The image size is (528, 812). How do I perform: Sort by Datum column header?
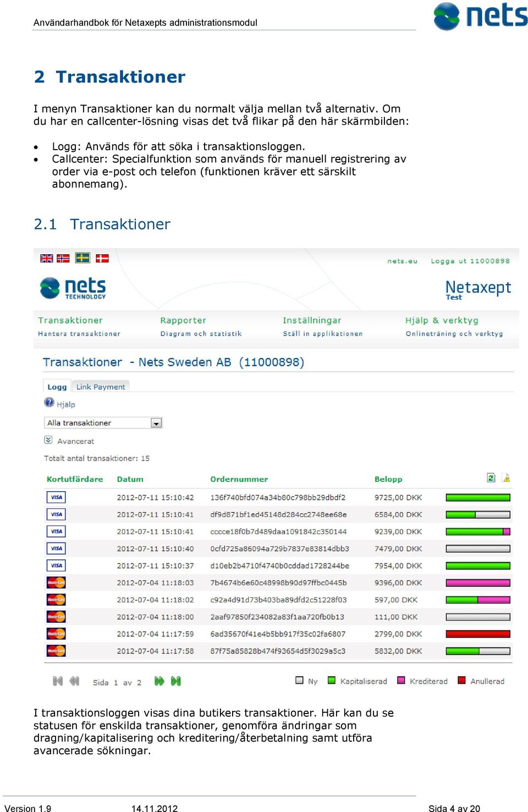coord(130,479)
